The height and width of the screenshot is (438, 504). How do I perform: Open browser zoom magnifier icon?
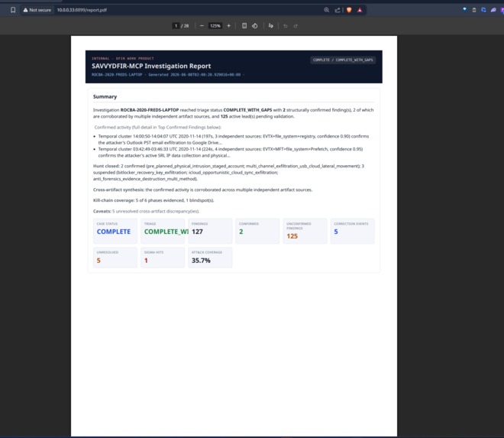click(327, 10)
